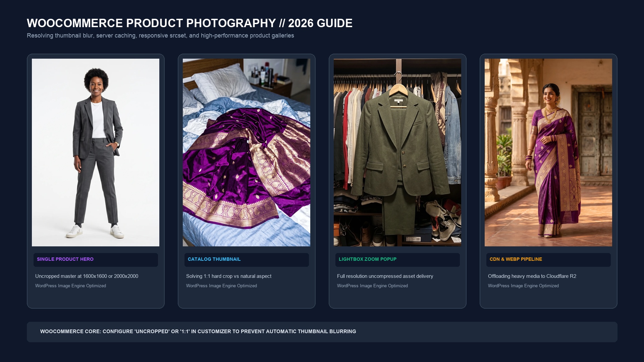Click WordPress Image Engine Optimized under Catalog Thumbnail
This screenshot has height=362, width=644.
[221, 286]
